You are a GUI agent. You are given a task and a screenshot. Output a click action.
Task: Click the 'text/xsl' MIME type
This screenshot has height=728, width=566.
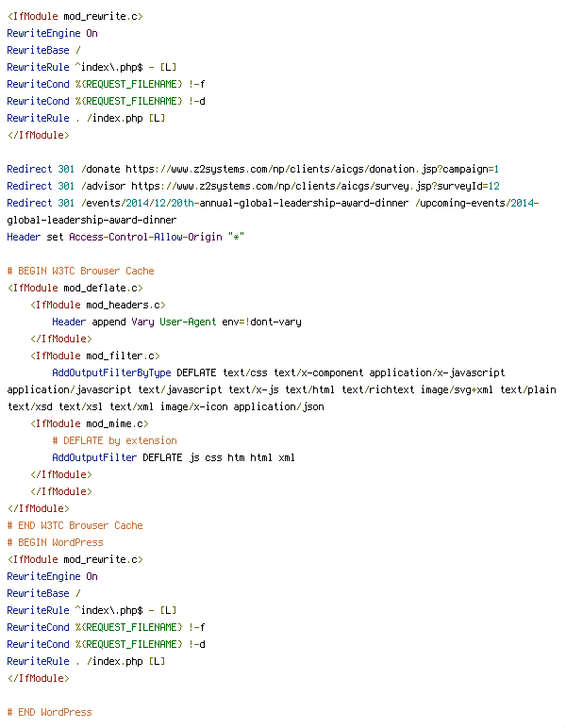click(x=81, y=406)
